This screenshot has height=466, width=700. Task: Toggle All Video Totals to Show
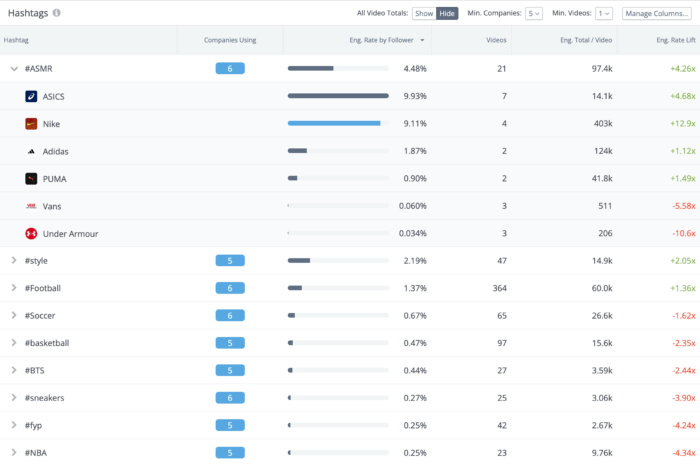click(x=424, y=13)
